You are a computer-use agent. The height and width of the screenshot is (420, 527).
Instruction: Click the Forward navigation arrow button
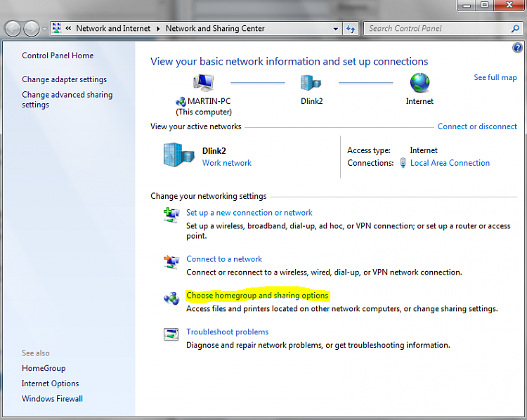32,29
